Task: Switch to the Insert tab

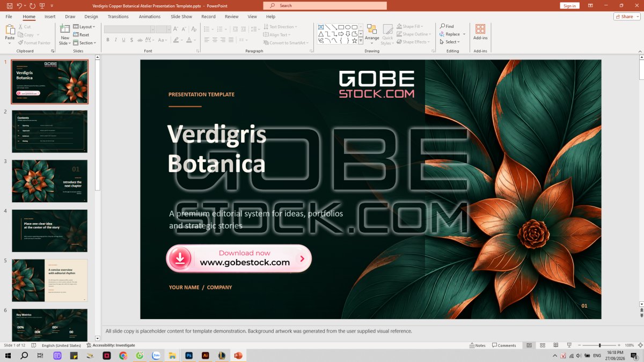Action: click(50, 17)
